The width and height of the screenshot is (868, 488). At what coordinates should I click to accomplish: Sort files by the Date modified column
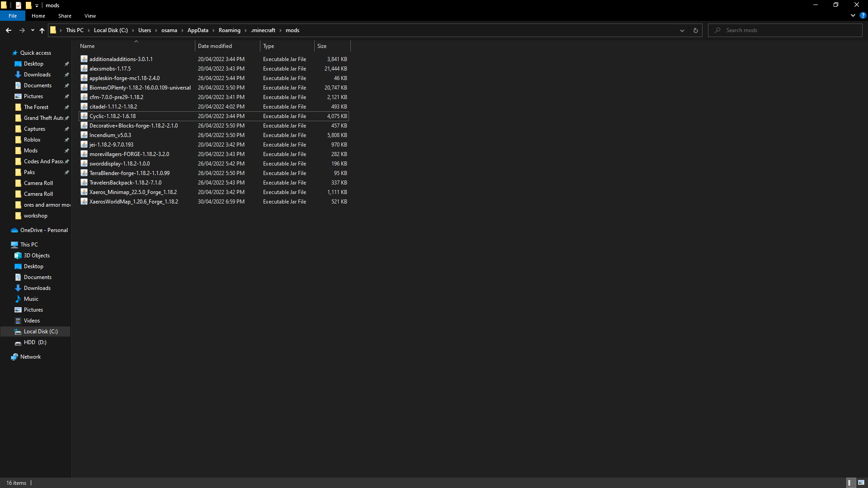point(228,46)
